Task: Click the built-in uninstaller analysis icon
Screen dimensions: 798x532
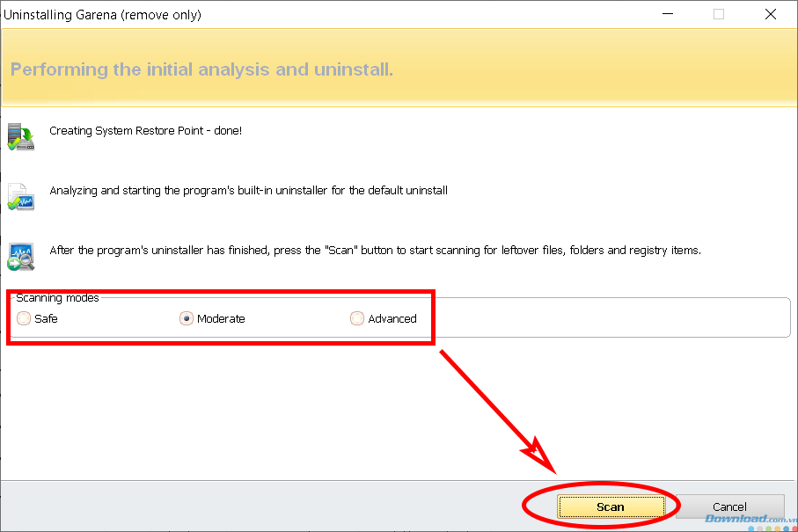Action: point(21,197)
